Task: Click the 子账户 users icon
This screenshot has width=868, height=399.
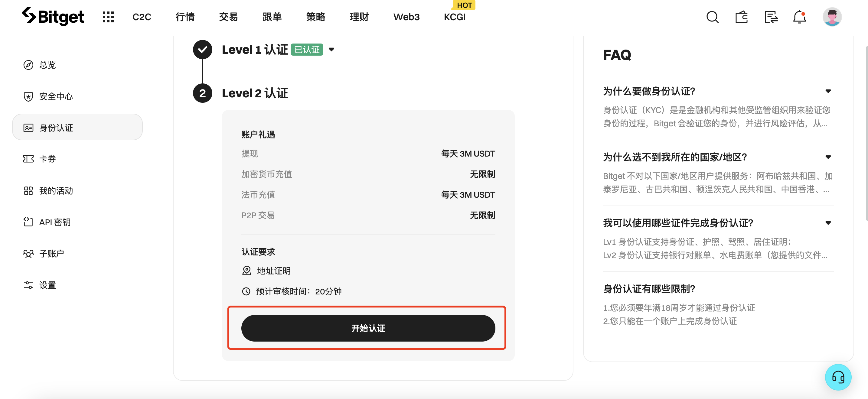Action: 28,254
